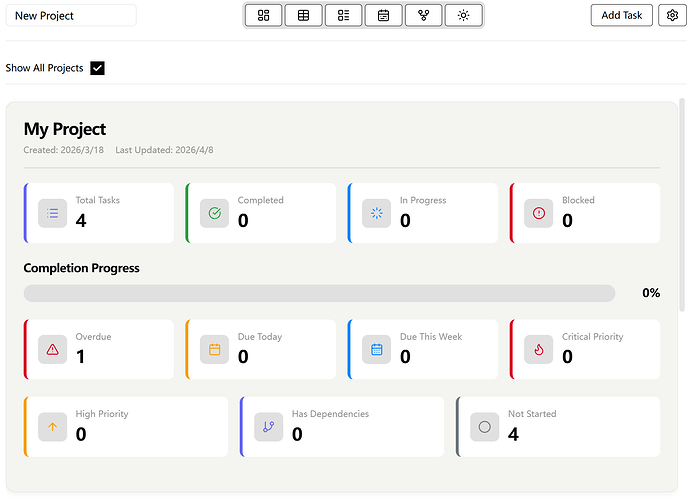Open the calendar view
Image resolution: width=688 pixels, height=500 pixels.
coord(384,15)
